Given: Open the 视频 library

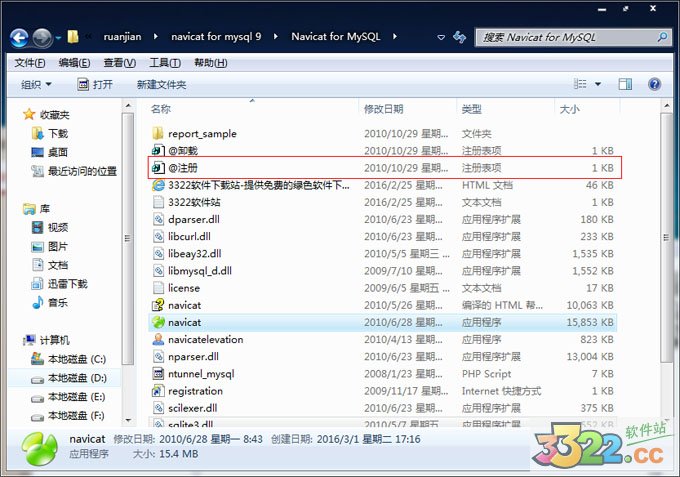Looking at the screenshot, I should pos(58,227).
